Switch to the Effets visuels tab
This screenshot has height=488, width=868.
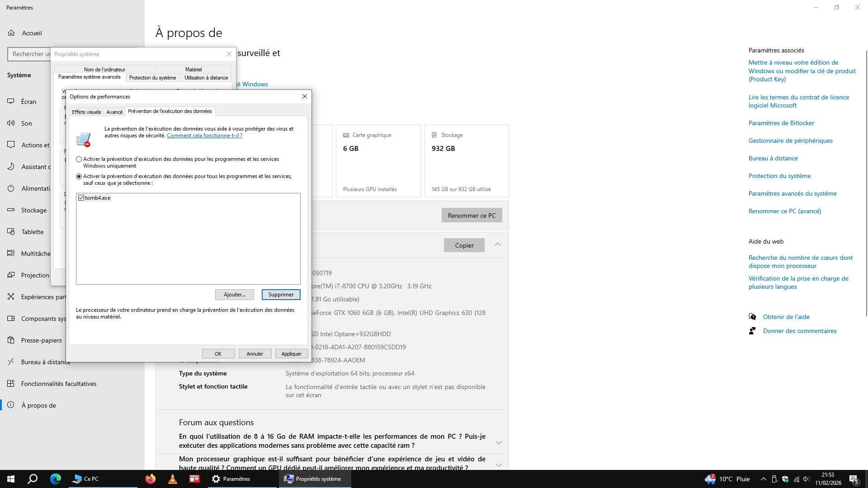point(86,112)
